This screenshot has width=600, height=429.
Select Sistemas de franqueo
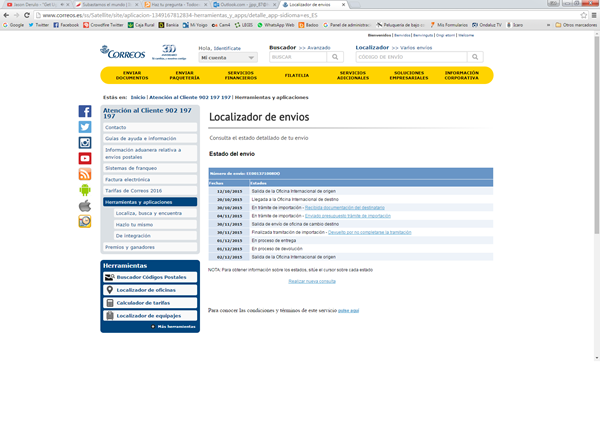pos(150,168)
